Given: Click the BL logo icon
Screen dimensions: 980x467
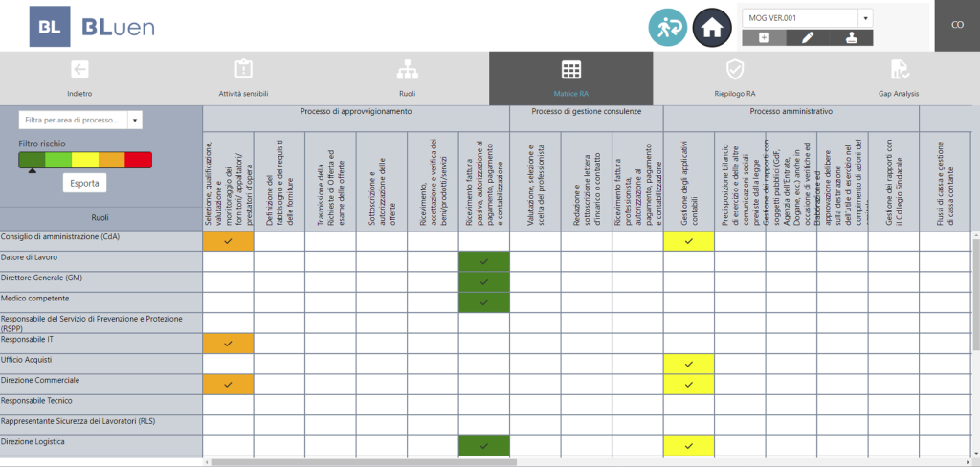Looking at the screenshot, I should pos(50,27).
